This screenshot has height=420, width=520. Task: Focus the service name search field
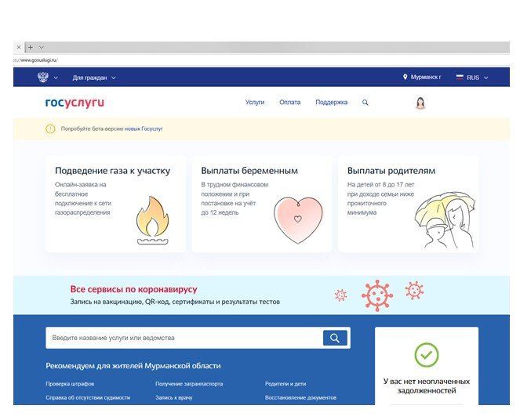(184, 338)
